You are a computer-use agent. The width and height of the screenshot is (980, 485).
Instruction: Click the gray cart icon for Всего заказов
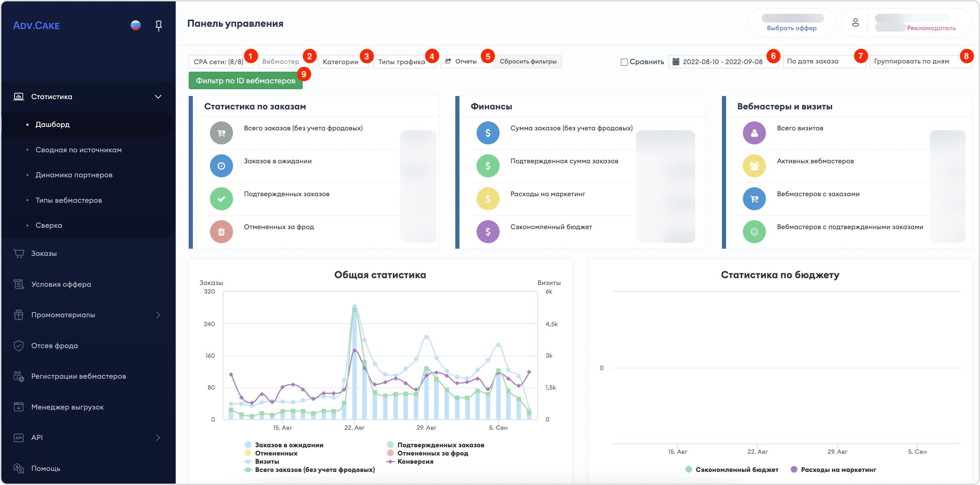221,133
